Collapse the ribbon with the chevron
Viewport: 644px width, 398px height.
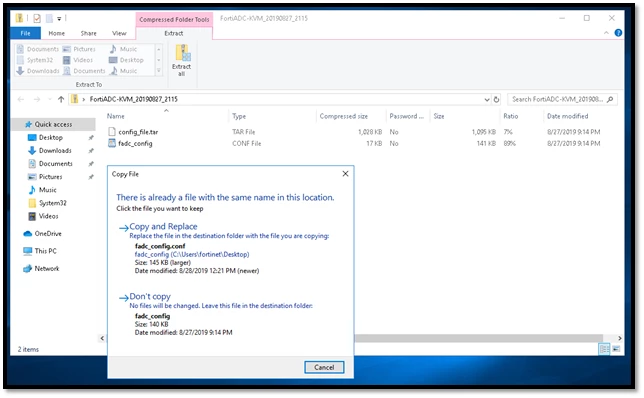606,33
